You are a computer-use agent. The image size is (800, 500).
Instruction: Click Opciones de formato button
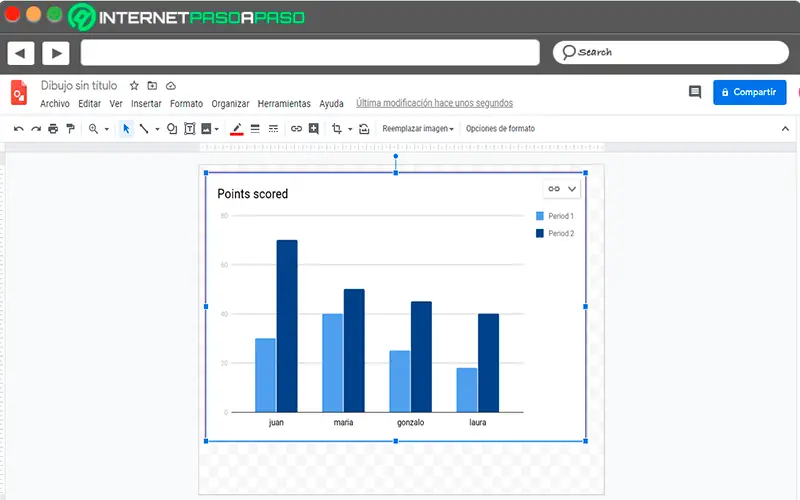[x=500, y=129]
